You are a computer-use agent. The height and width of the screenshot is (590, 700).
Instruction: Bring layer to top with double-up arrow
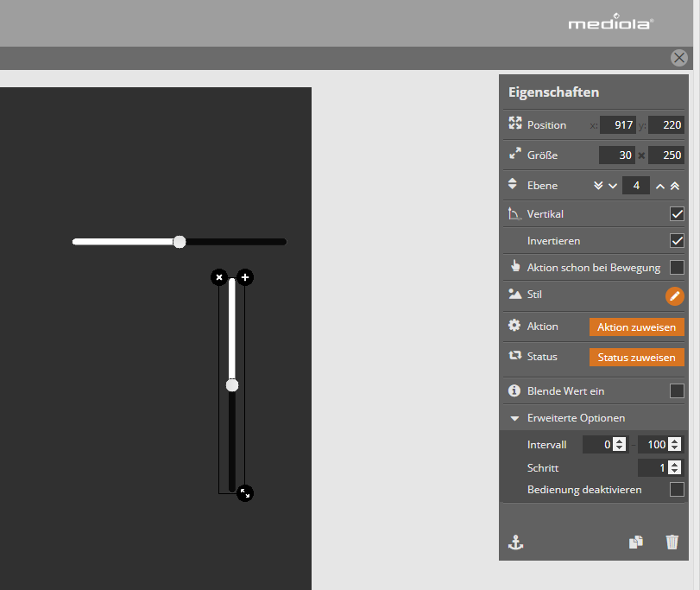pyautogui.click(x=675, y=186)
